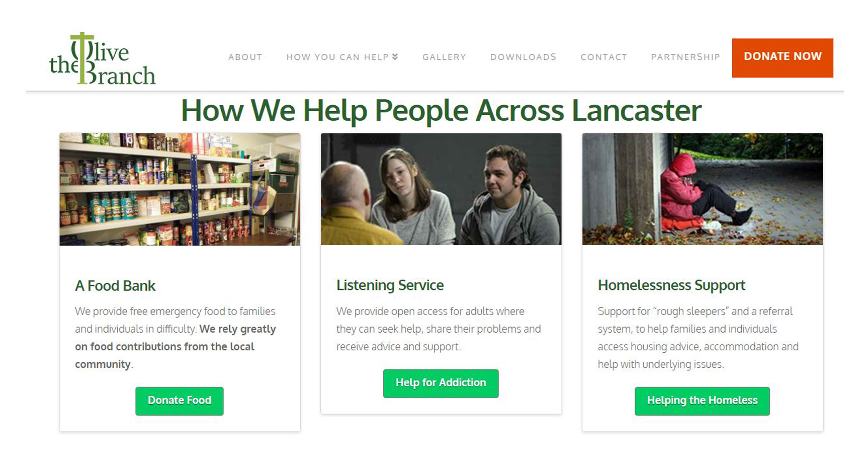Viewport: 868px width, 465px height.
Task: Expand the How You Can Help menu
Action: click(x=342, y=57)
